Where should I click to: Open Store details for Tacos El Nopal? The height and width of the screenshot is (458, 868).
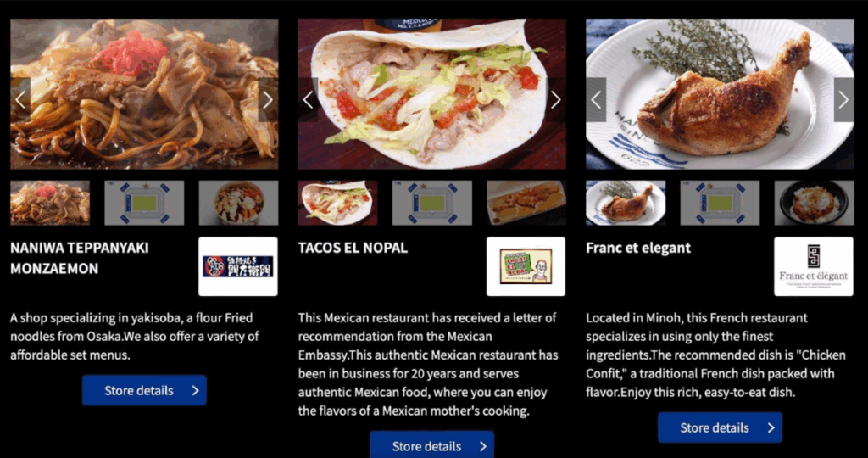[432, 444]
